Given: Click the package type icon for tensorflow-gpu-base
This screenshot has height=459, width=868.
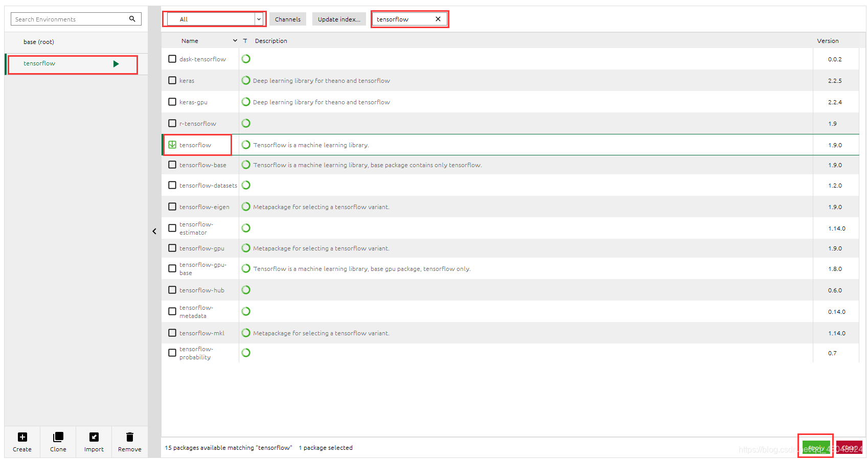Looking at the screenshot, I should 246,268.
